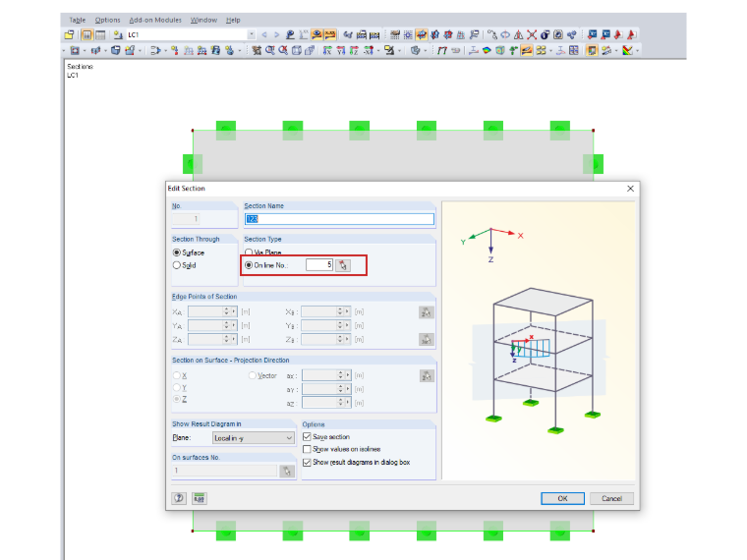747x560 pixels.
Task: Click the results cube with colored faces icon
Action: pos(499,50)
